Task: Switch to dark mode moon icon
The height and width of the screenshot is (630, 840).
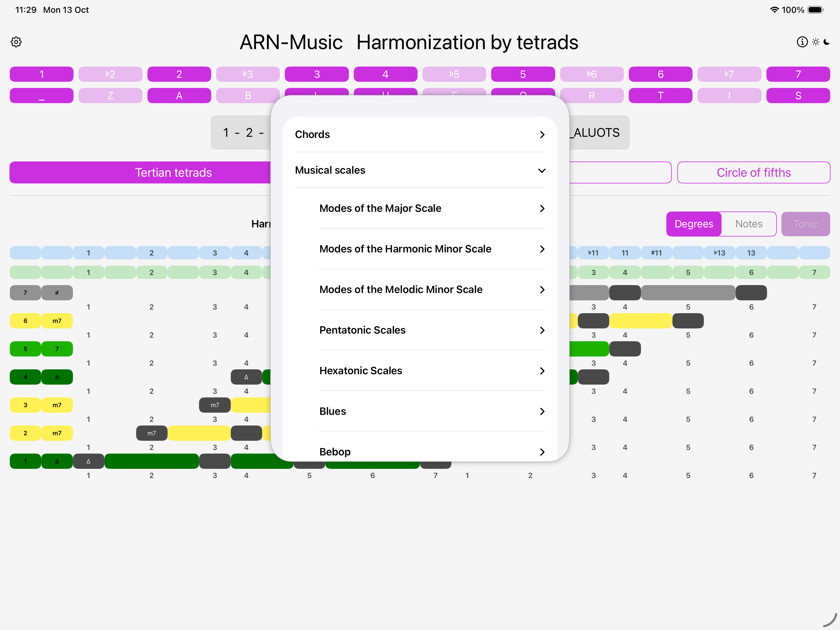Action: [827, 42]
